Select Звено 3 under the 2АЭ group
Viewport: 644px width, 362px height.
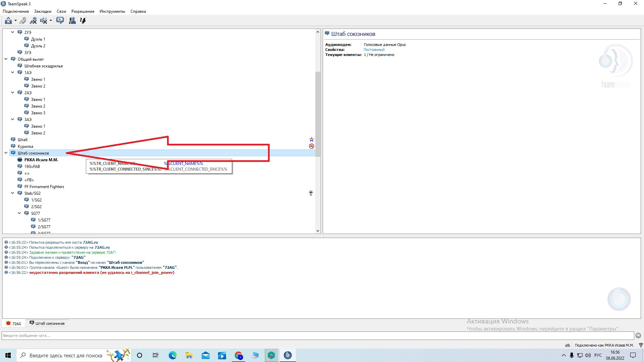tap(38, 113)
